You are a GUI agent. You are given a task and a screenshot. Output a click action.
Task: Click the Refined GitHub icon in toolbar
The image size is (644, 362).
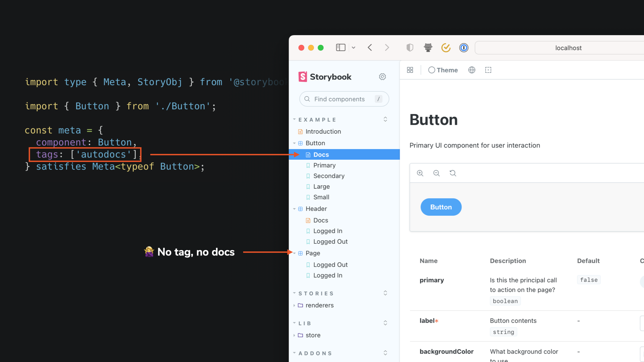point(428,48)
